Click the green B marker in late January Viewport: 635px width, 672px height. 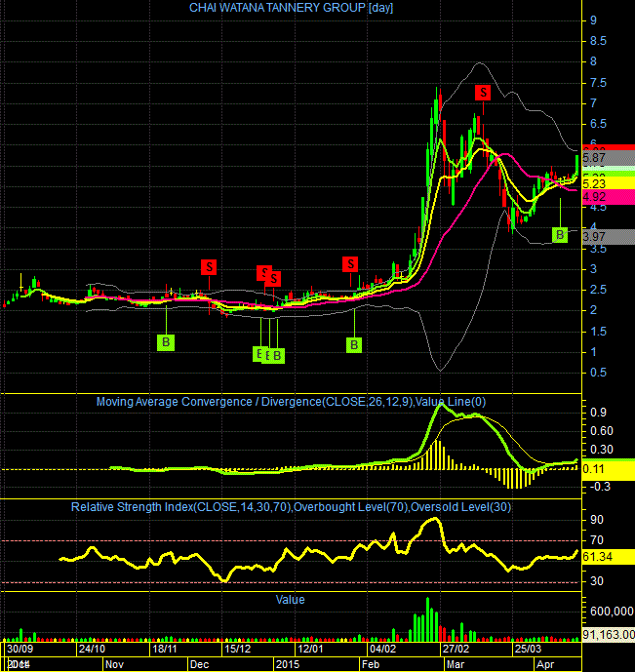(354, 345)
